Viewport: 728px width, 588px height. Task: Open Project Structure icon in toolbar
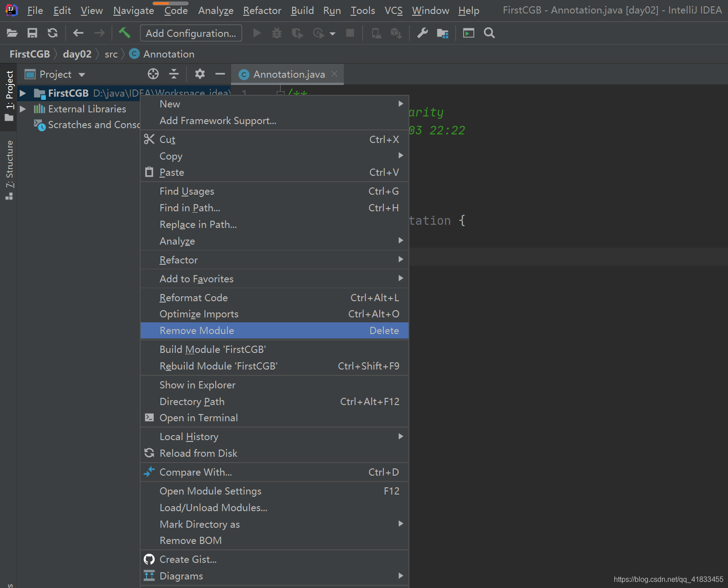443,33
